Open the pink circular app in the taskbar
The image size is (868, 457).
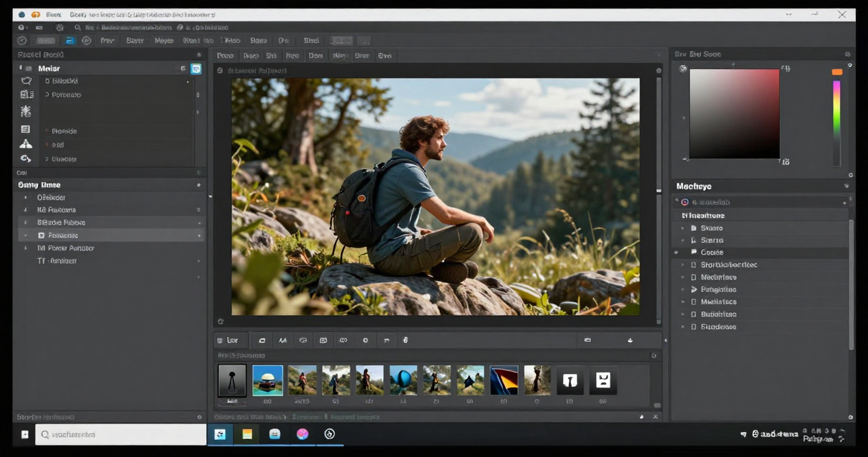click(303, 433)
